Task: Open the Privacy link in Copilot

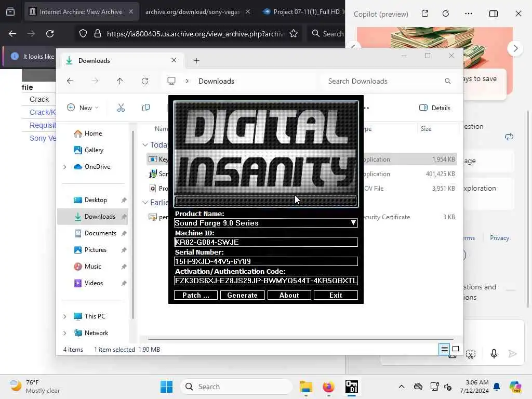Action: [499, 238]
